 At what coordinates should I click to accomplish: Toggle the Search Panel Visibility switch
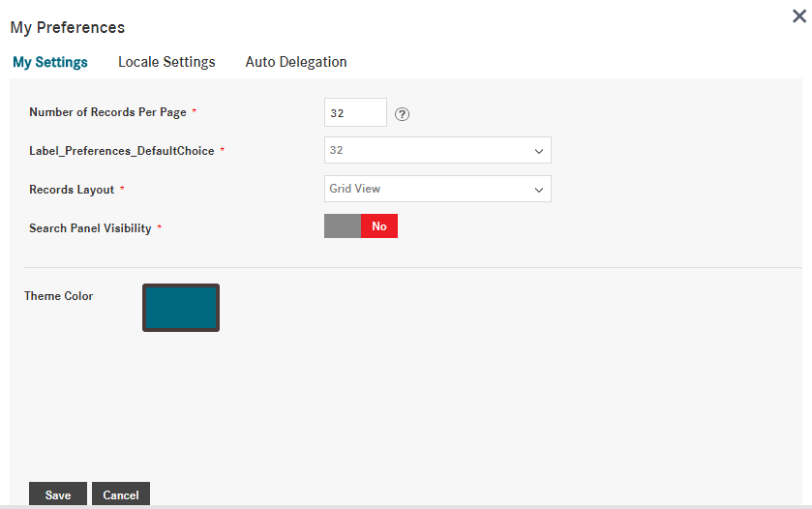tap(361, 226)
